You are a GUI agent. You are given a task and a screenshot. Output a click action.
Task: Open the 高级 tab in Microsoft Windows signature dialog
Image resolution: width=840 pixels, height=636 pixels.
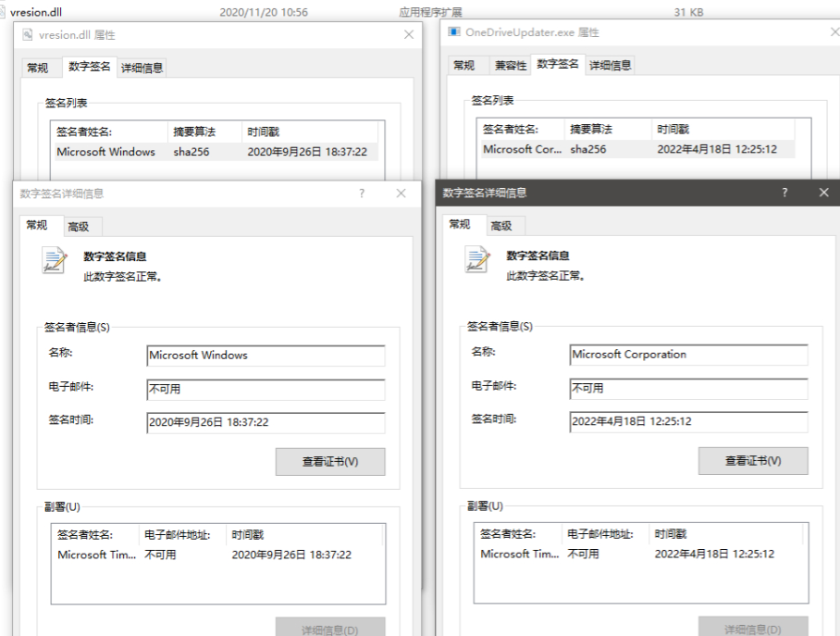coord(79,227)
